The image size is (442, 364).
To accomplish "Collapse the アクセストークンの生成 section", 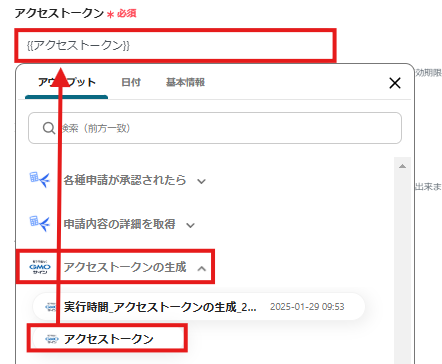I will (x=202, y=269).
